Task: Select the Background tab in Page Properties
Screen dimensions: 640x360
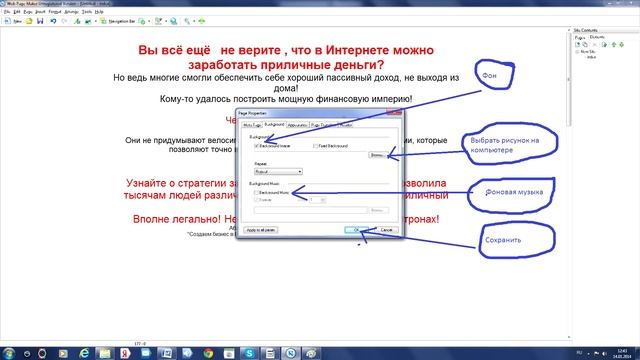Action: point(274,124)
